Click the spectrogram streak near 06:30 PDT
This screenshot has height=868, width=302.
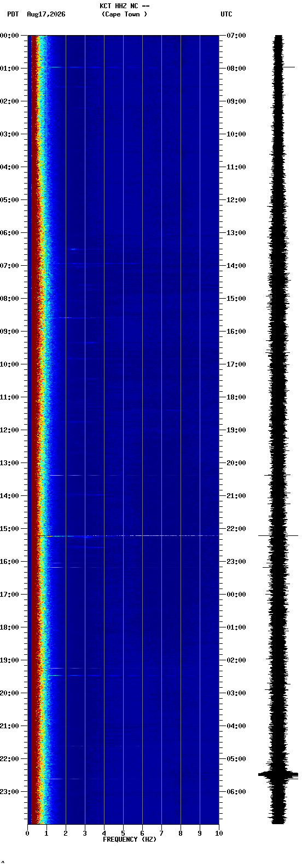(74, 249)
